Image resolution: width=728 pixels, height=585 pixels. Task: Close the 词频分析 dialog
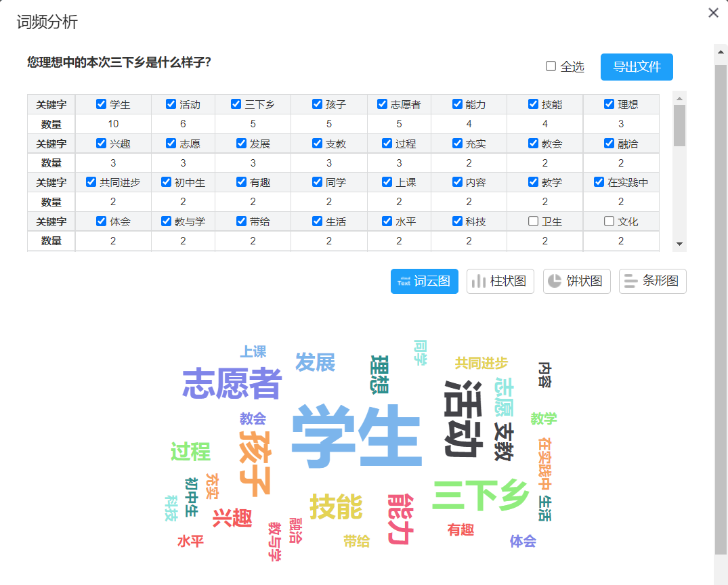point(713,13)
